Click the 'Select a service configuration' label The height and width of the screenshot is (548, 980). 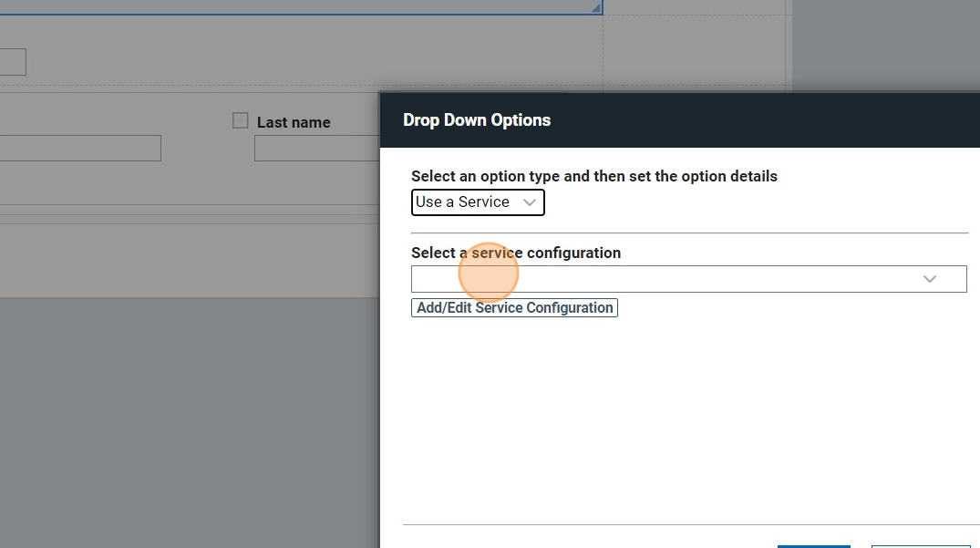(516, 253)
